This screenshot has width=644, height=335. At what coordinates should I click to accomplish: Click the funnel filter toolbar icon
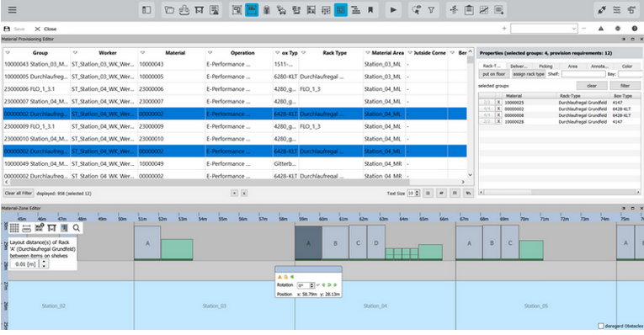pyautogui.click(x=431, y=10)
